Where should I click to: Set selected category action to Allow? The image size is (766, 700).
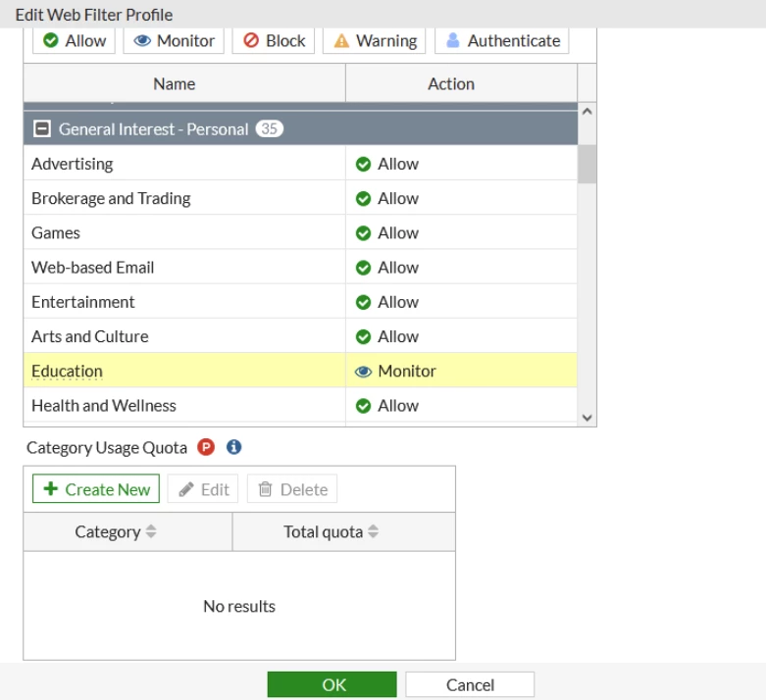(74, 40)
